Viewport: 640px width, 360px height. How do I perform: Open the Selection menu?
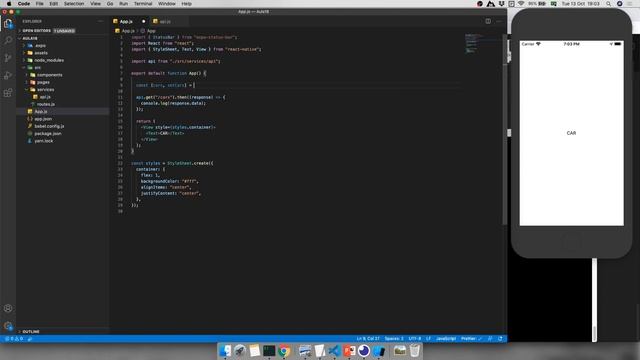pyautogui.click(x=74, y=4)
